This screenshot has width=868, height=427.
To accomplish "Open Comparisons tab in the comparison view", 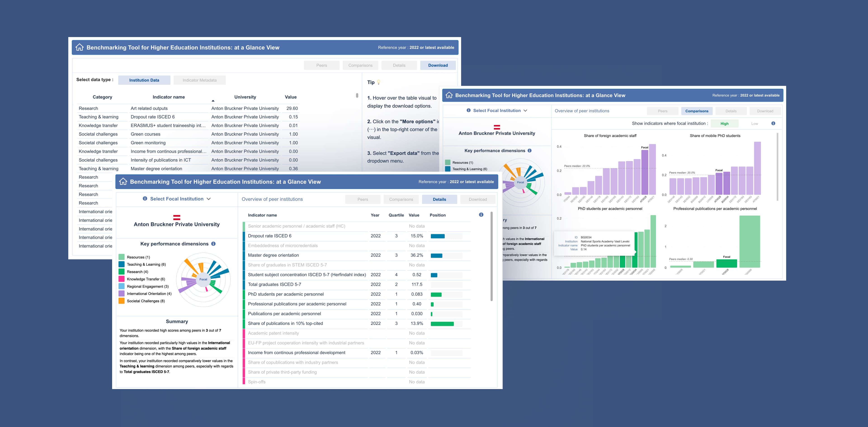I will coord(696,111).
